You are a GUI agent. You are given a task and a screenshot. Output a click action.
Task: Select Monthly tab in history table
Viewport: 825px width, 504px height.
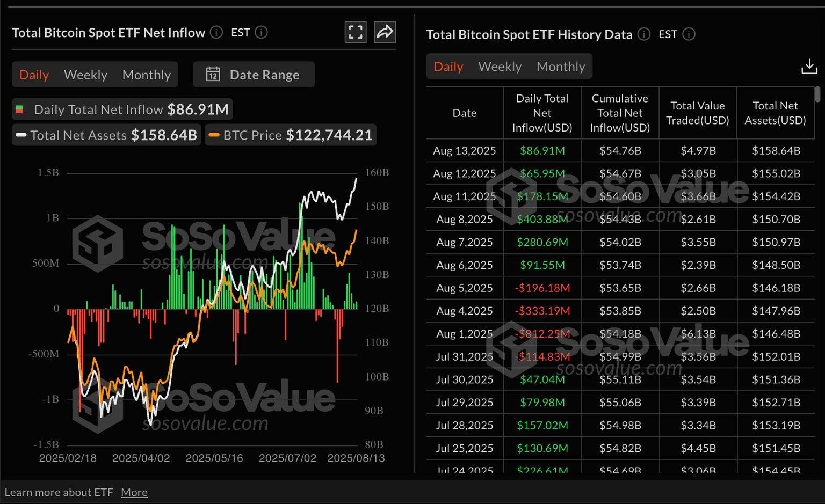[x=560, y=67]
